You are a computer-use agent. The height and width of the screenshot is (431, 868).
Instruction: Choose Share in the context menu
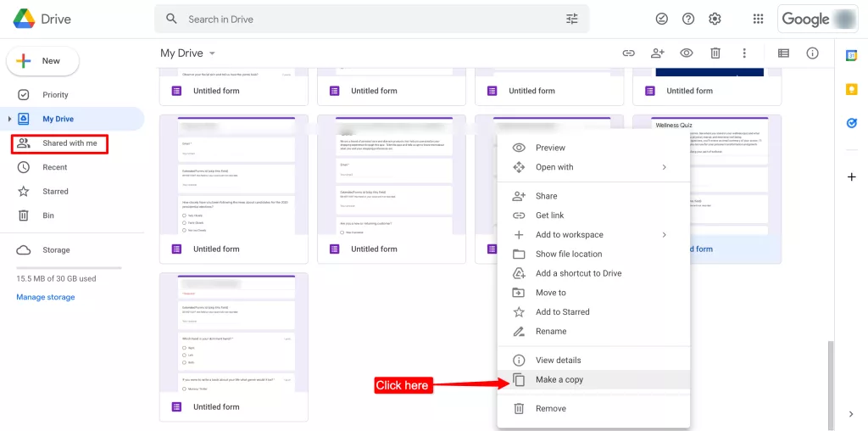pos(593,196)
